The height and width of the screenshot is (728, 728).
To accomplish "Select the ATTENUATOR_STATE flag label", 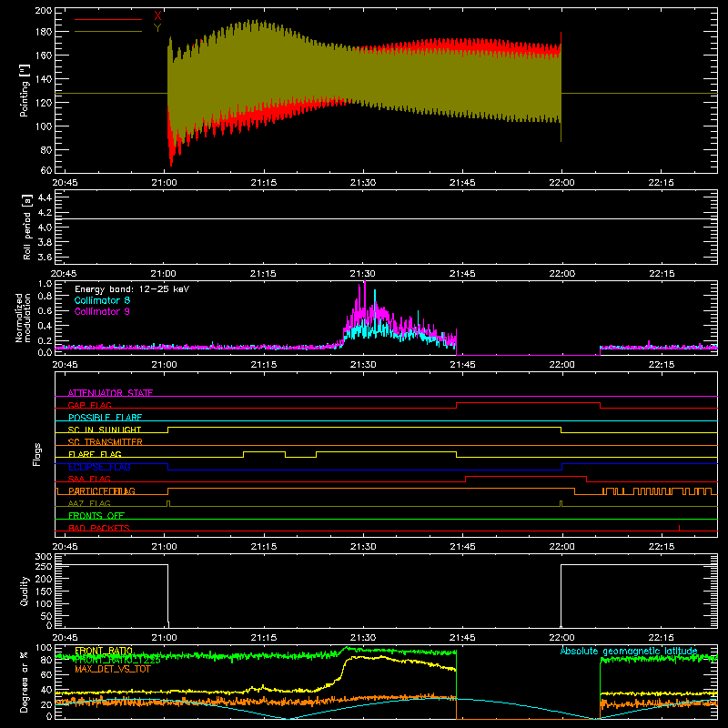I will tap(110, 393).
